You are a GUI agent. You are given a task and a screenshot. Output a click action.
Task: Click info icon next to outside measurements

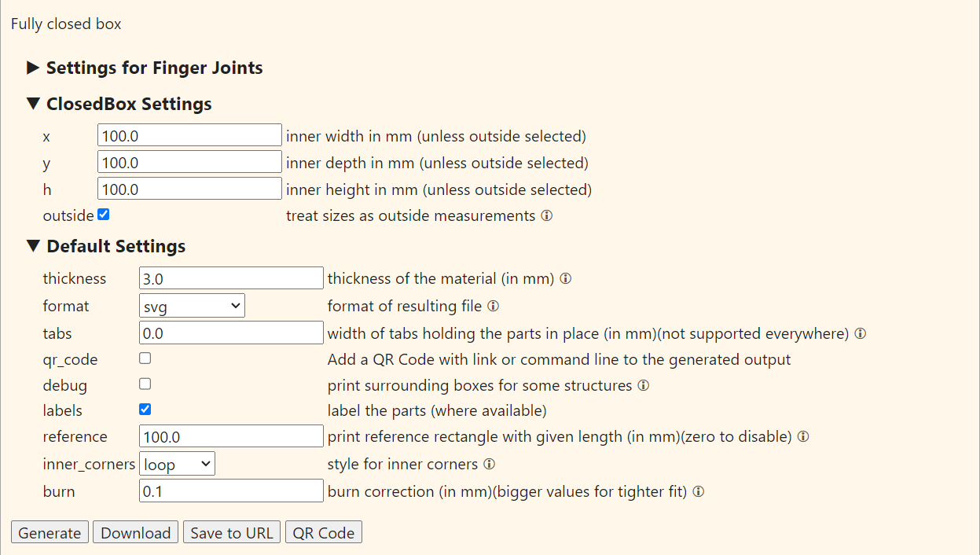click(546, 215)
